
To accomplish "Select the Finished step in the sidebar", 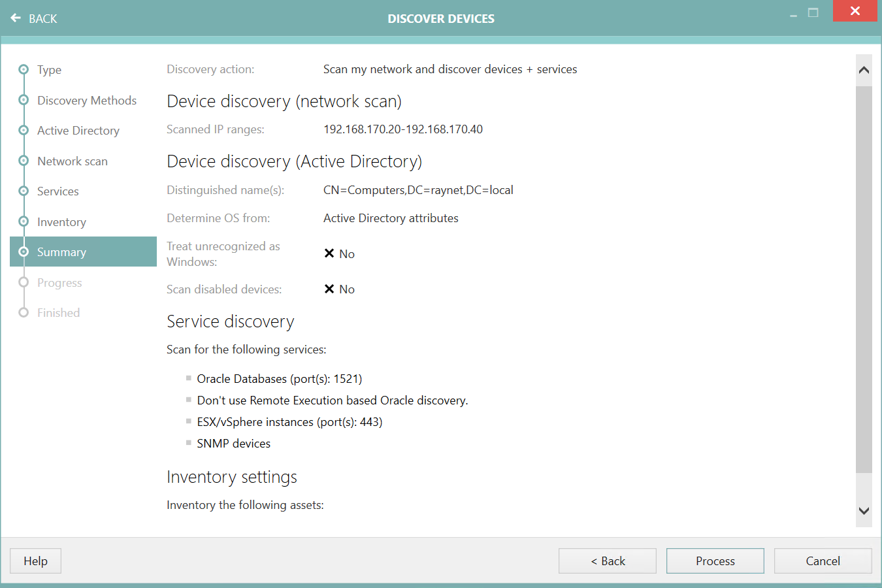I will click(58, 312).
